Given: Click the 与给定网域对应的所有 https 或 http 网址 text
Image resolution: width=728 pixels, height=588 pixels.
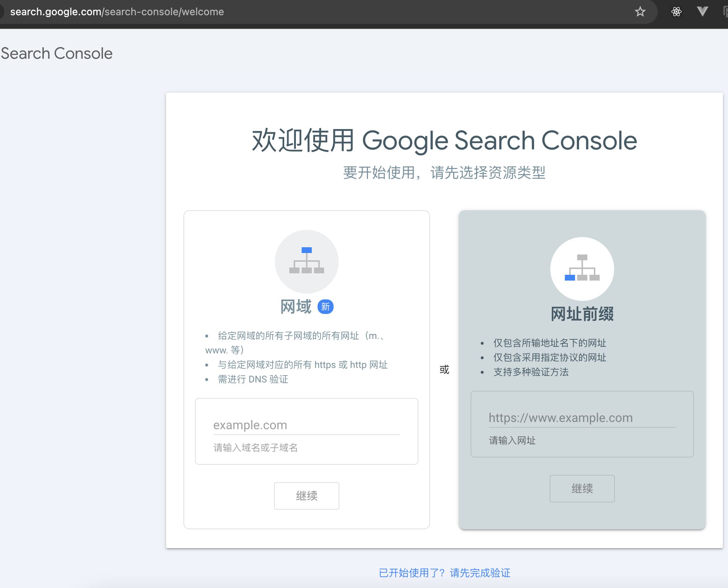Looking at the screenshot, I should (303, 365).
